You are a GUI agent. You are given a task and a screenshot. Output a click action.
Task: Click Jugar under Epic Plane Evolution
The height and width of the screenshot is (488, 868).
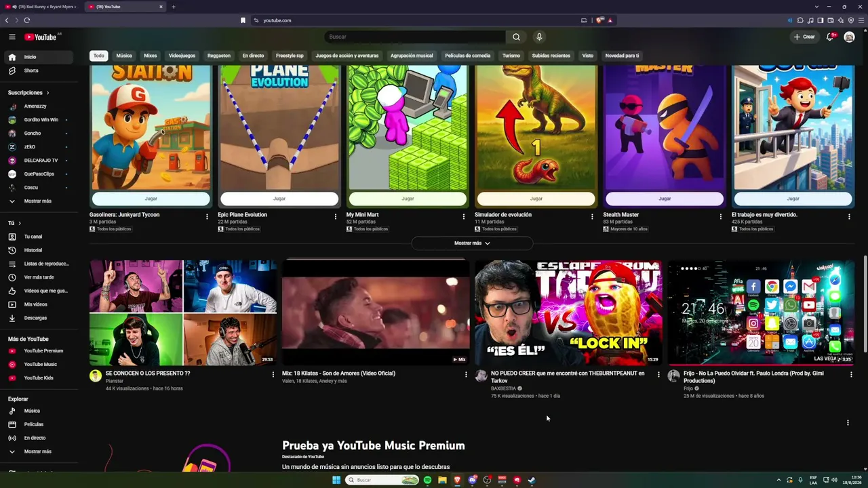(279, 199)
